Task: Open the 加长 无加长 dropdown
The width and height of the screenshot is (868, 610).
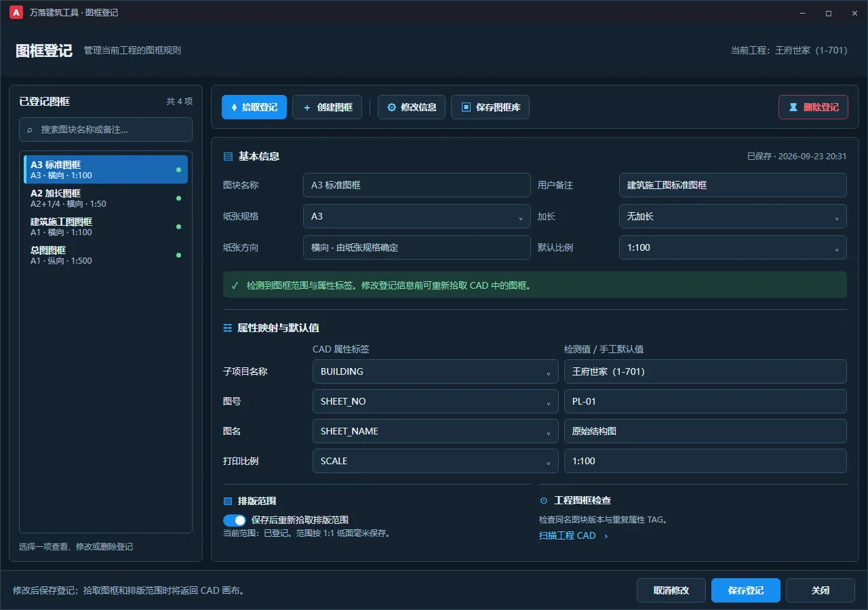Action: [x=733, y=216]
